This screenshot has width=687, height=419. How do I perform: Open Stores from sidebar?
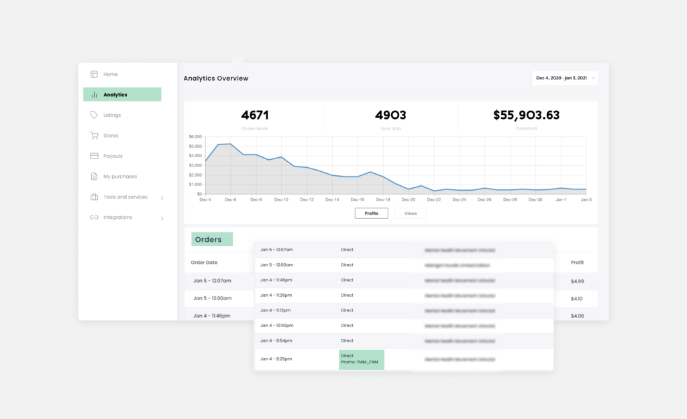click(x=110, y=135)
